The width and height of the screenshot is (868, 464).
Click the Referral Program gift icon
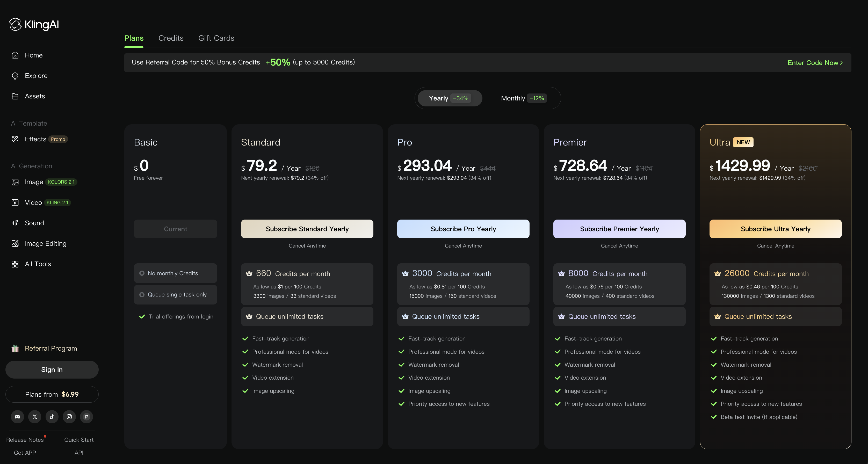click(x=15, y=349)
